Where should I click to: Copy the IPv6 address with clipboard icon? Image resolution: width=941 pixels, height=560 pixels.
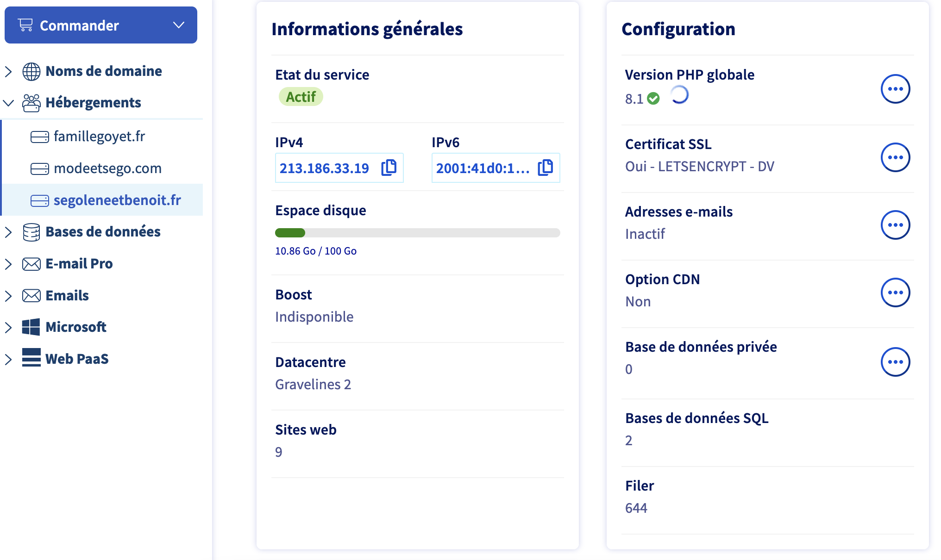[x=546, y=168]
